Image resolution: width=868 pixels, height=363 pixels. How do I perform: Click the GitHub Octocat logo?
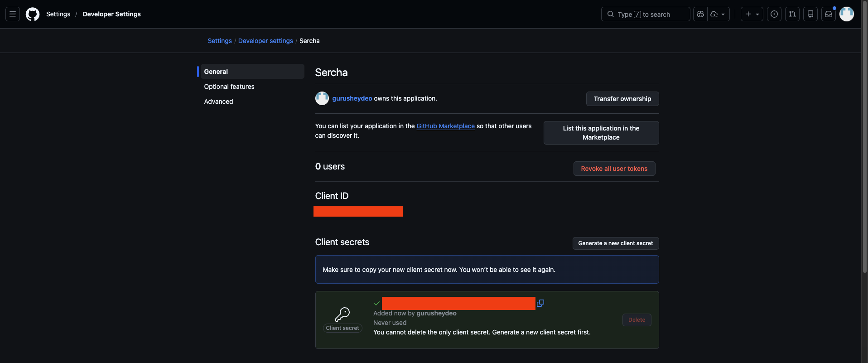click(33, 14)
